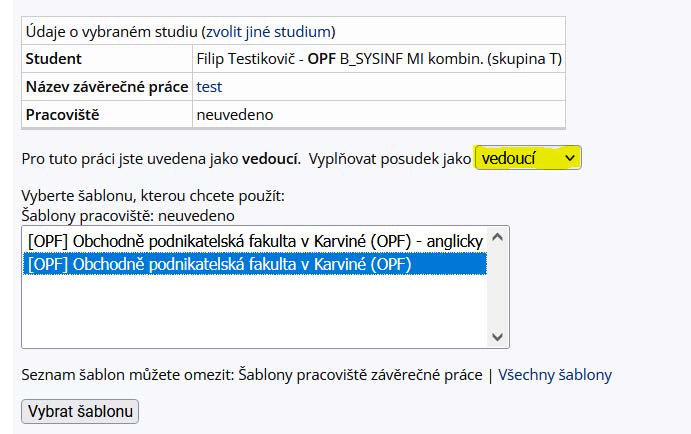Click the template list scrollbar track

pos(498,287)
